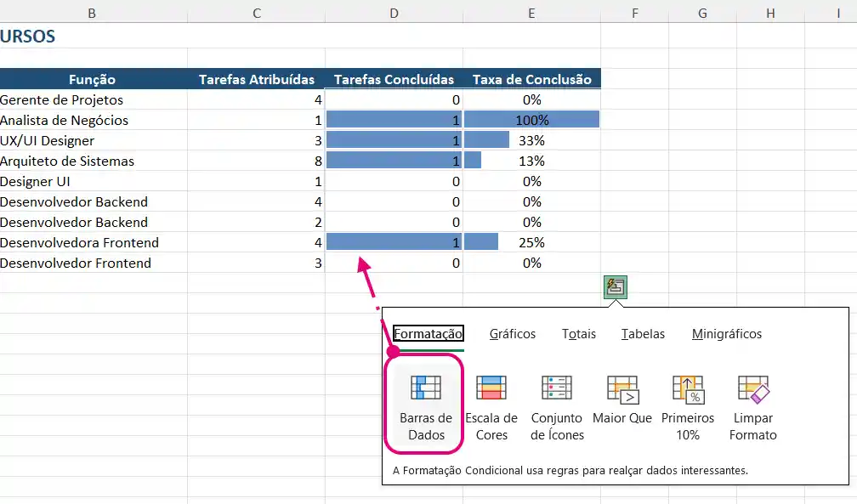Select column B header

[x=92, y=13]
